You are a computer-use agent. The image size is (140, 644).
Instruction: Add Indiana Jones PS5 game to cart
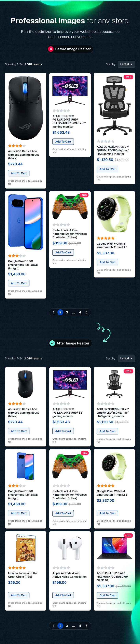coord(19,595)
